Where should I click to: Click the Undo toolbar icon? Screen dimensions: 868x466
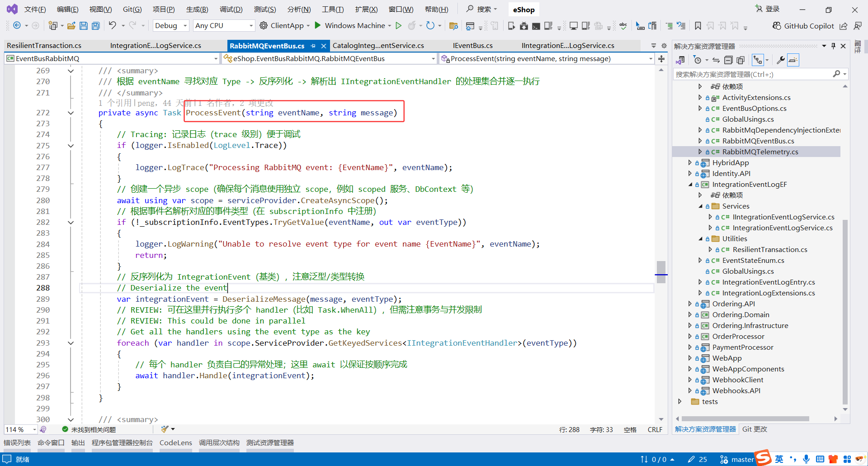(113, 25)
